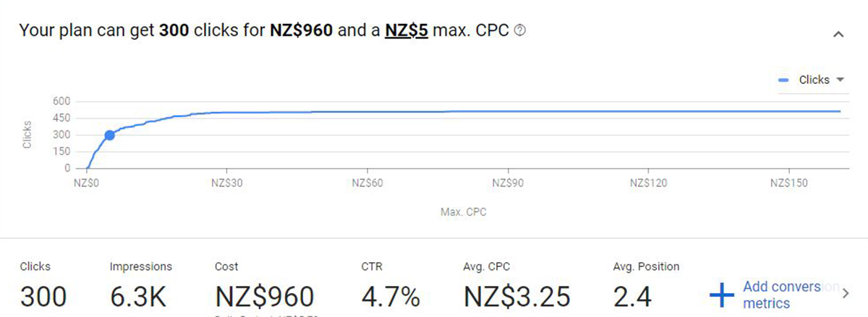This screenshot has width=868, height=317.
Task: Select the Clicks 300 metric card
Action: click(x=43, y=287)
